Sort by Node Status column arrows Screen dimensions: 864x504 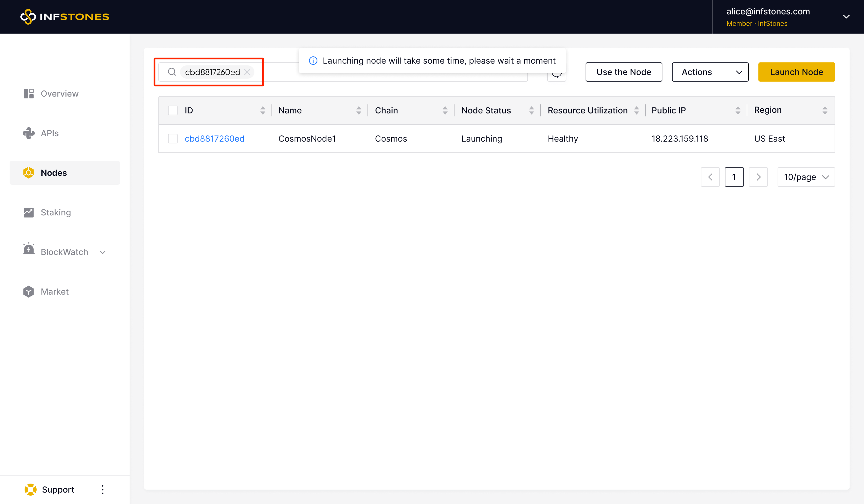click(x=531, y=110)
